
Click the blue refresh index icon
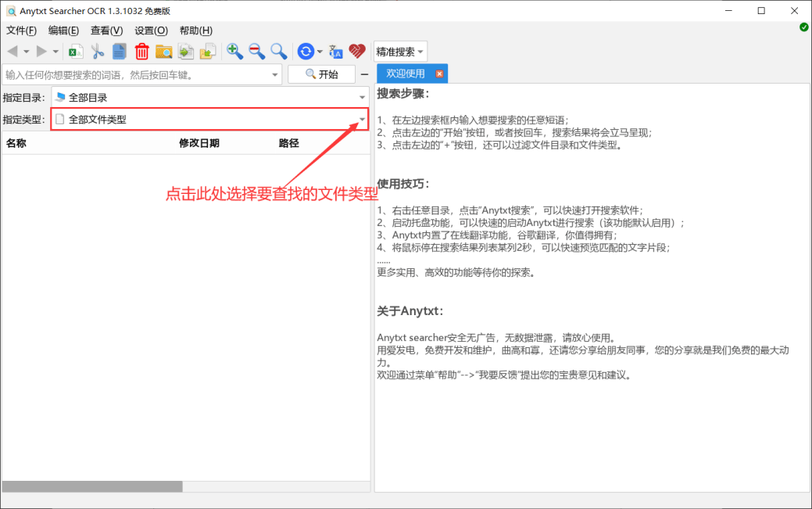point(306,52)
